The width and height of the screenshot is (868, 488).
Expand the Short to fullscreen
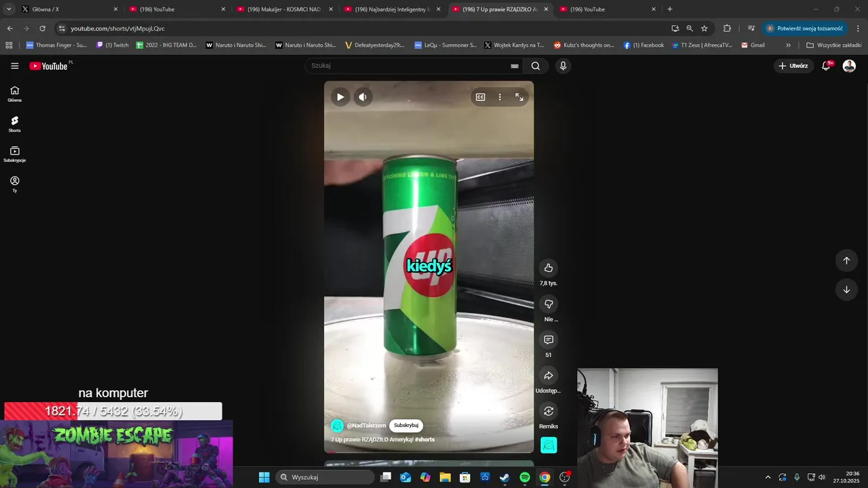coord(519,97)
